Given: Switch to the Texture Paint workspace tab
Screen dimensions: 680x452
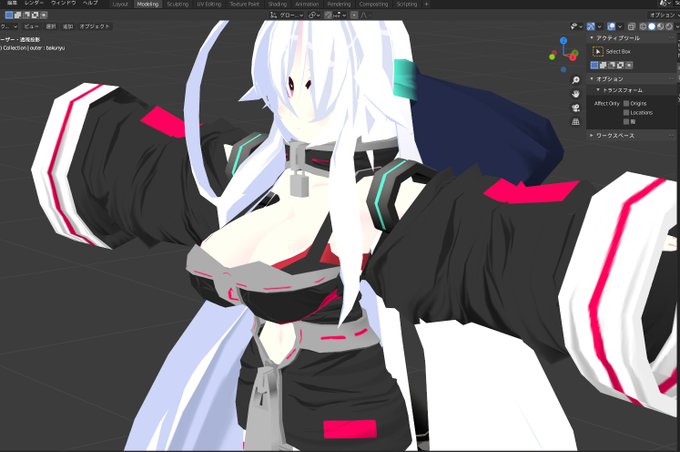Looking at the screenshot, I should (245, 4).
